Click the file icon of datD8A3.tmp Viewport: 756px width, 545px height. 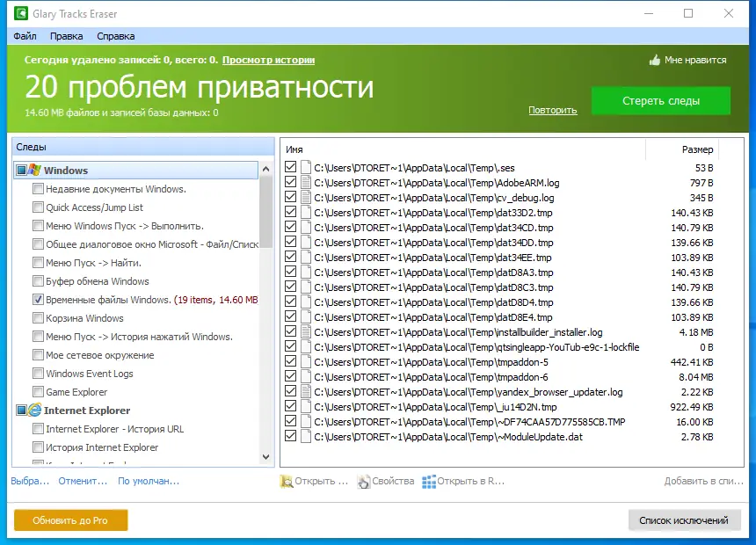click(305, 272)
